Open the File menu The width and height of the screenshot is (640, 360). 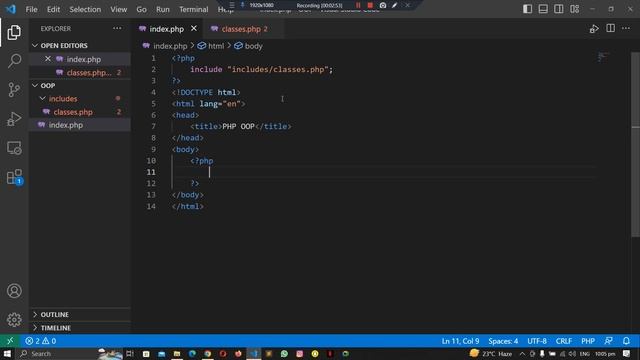(x=31, y=9)
